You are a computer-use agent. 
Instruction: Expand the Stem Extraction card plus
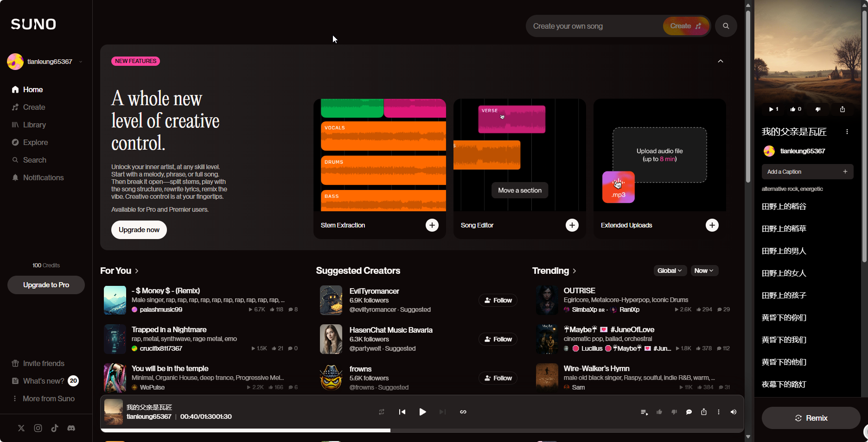point(432,225)
